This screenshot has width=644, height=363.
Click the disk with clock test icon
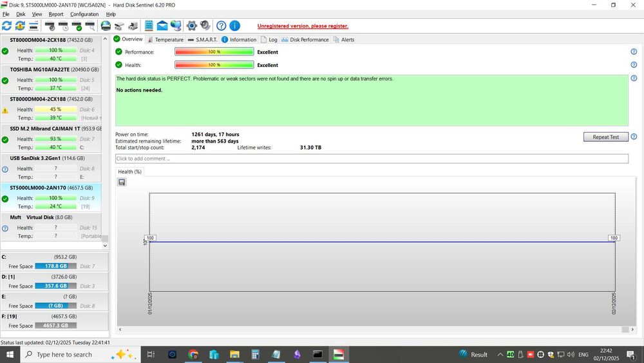(x=64, y=26)
